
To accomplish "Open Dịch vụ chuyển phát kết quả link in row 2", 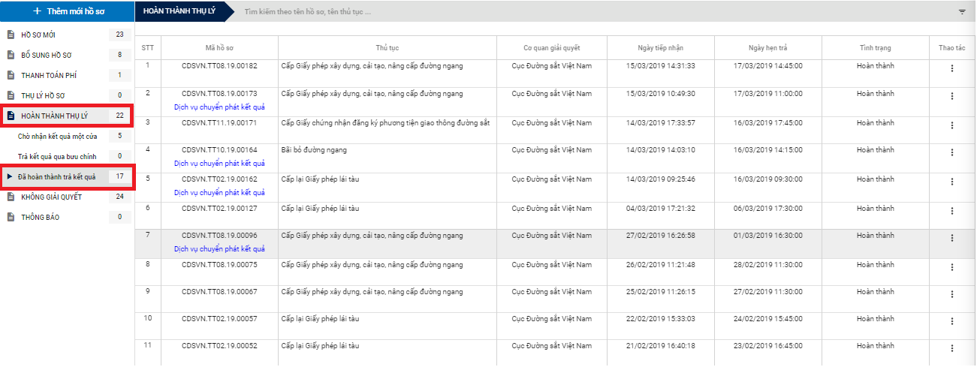I will coord(219,107).
